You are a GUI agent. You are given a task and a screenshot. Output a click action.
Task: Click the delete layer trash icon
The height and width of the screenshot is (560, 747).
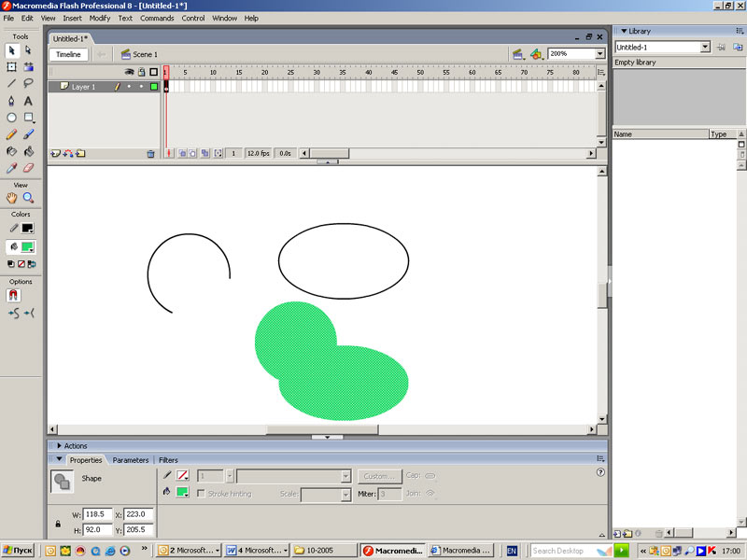point(150,153)
